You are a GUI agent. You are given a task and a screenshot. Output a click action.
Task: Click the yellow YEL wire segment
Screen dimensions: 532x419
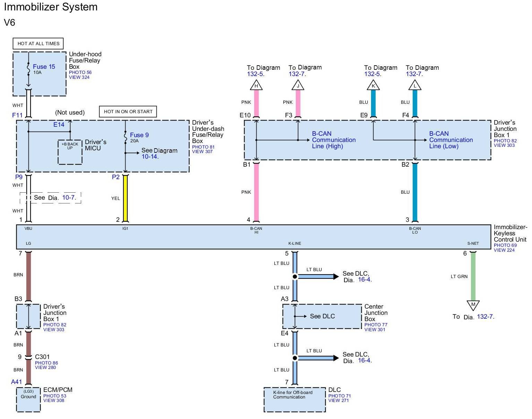126,198
